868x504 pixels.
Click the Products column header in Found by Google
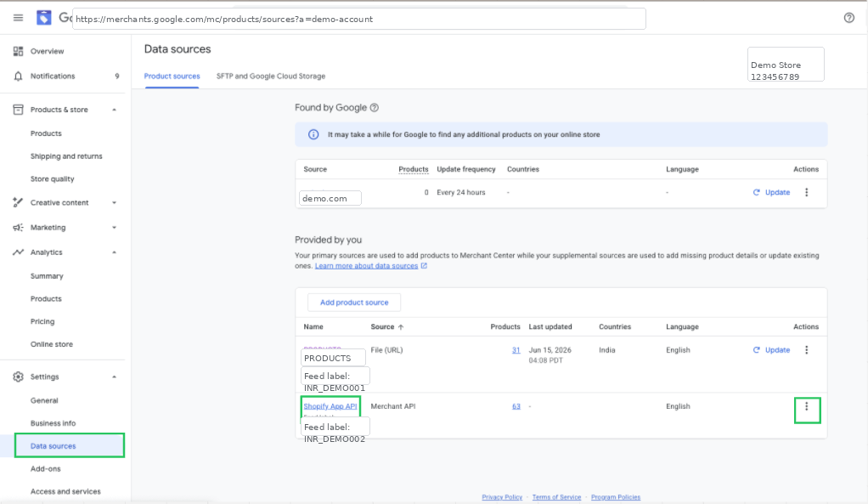click(x=414, y=169)
